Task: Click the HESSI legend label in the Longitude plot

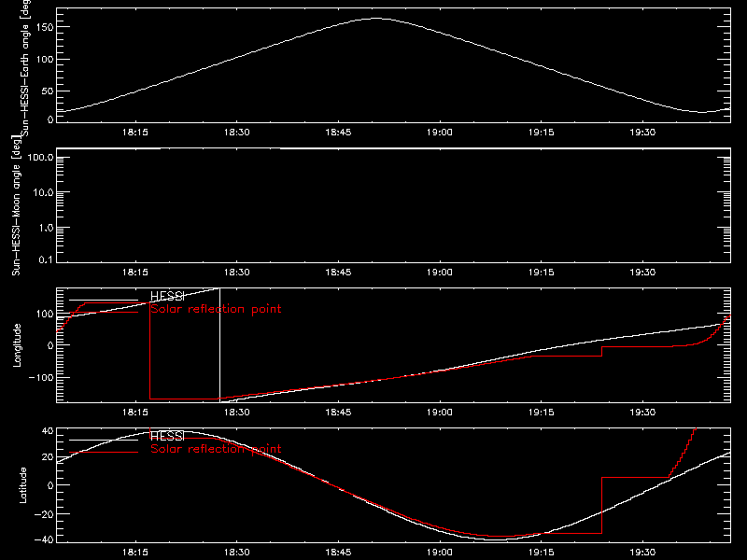Action: (x=167, y=297)
